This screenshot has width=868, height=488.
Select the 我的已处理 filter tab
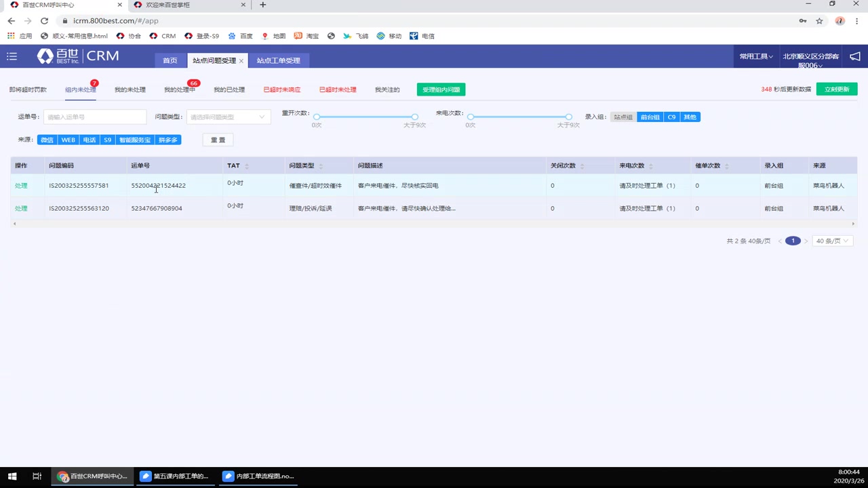tap(229, 89)
